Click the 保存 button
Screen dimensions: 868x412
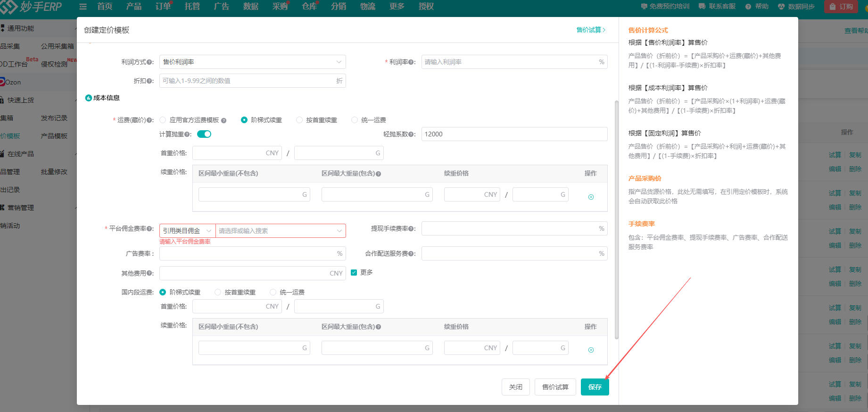coord(595,387)
